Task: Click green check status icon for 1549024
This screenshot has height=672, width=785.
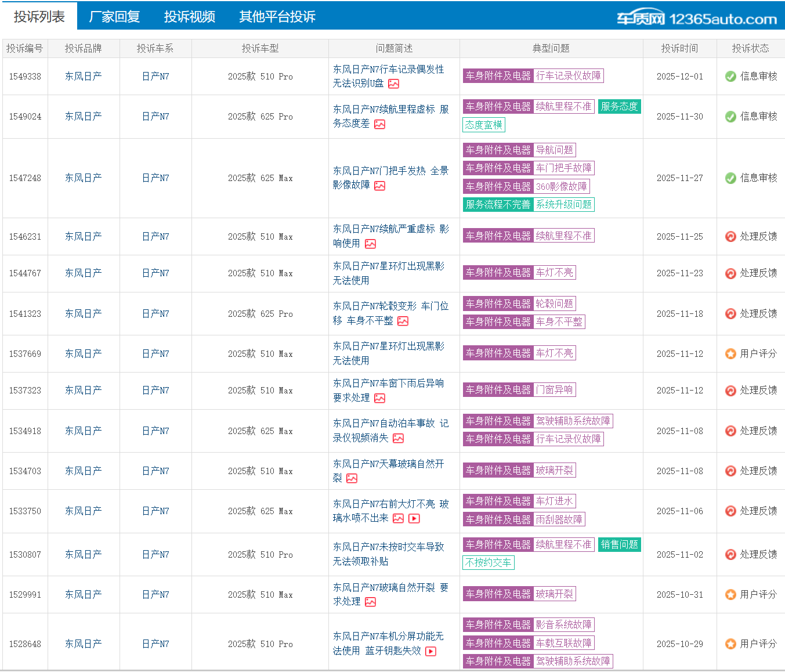Action: click(x=730, y=117)
